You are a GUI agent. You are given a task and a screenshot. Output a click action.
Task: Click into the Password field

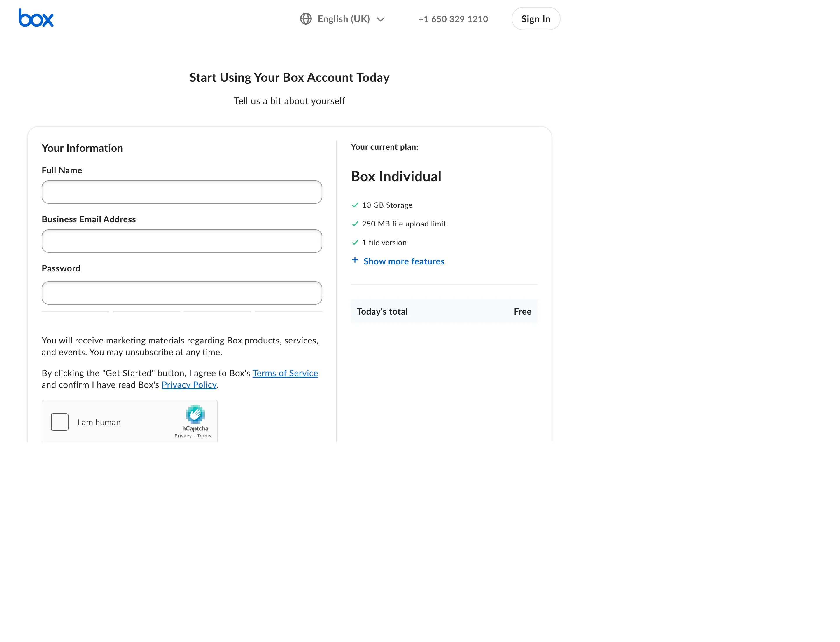(x=182, y=293)
